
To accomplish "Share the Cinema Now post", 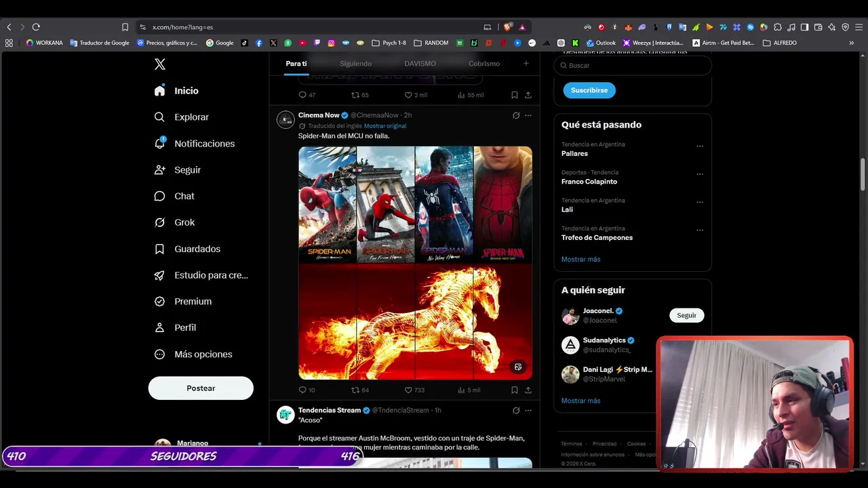I will (528, 390).
